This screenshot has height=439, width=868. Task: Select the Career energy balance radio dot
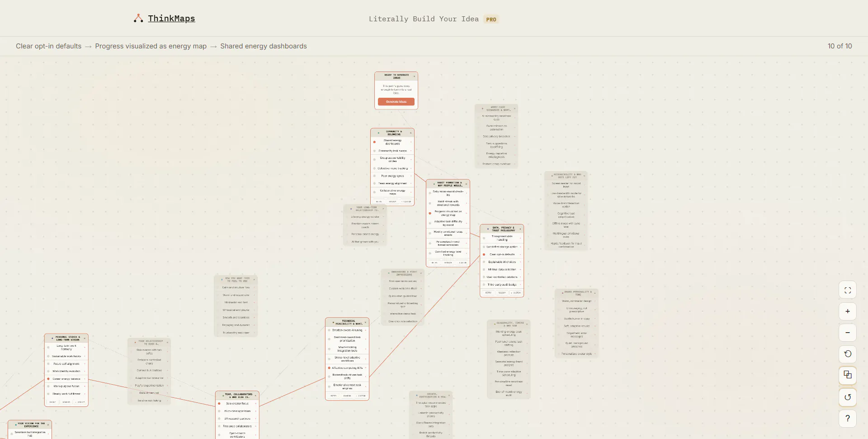coord(48,379)
